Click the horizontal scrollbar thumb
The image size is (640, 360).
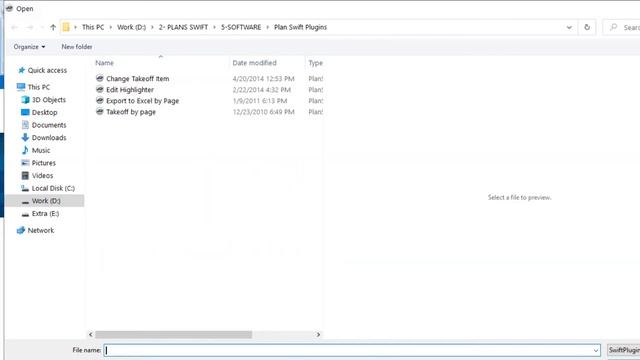173,334
